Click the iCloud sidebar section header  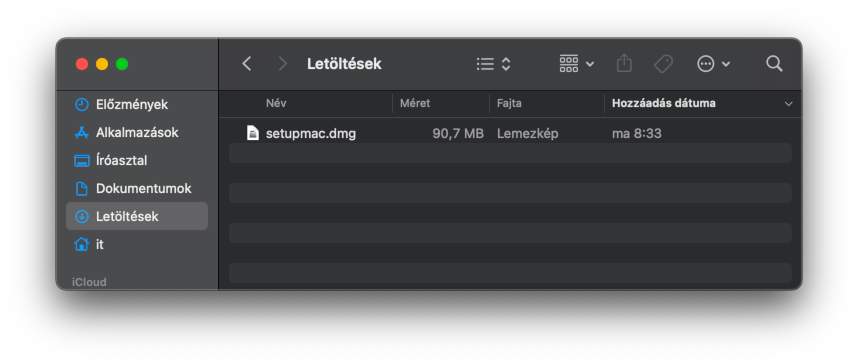pyautogui.click(x=89, y=282)
